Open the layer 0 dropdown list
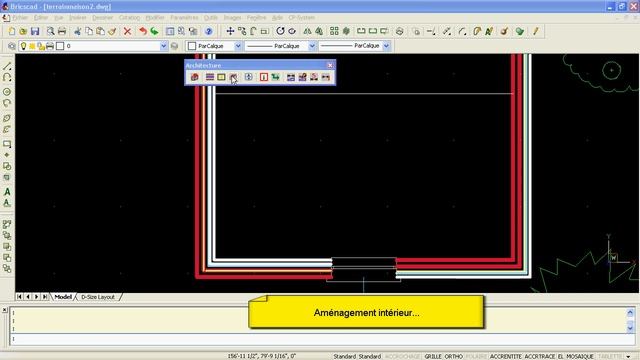The width and height of the screenshot is (640, 360). (163, 46)
